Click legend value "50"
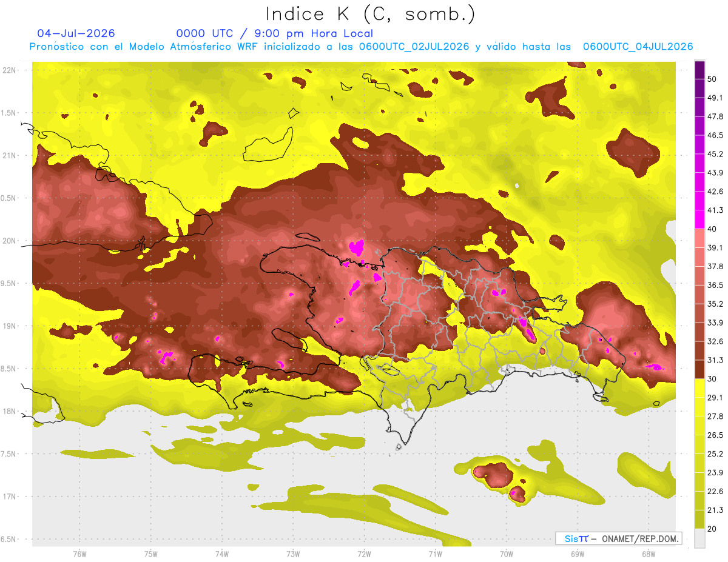 [x=712, y=78]
